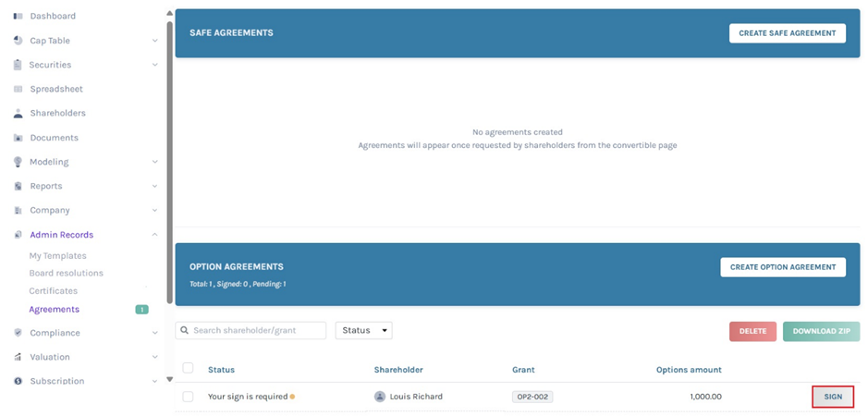
Task: Click Louis Richard's avatar icon
Action: click(380, 397)
